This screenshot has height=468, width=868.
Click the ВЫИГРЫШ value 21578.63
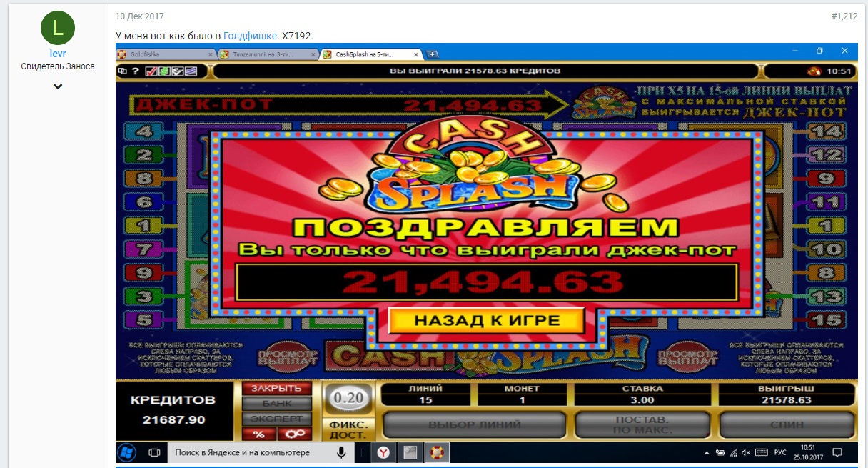[x=787, y=400]
